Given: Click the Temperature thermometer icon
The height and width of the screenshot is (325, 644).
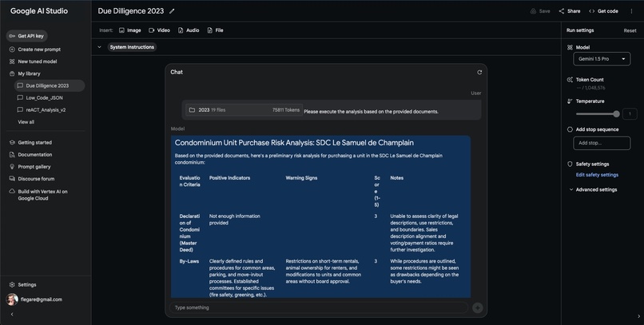Looking at the screenshot, I should point(570,101).
